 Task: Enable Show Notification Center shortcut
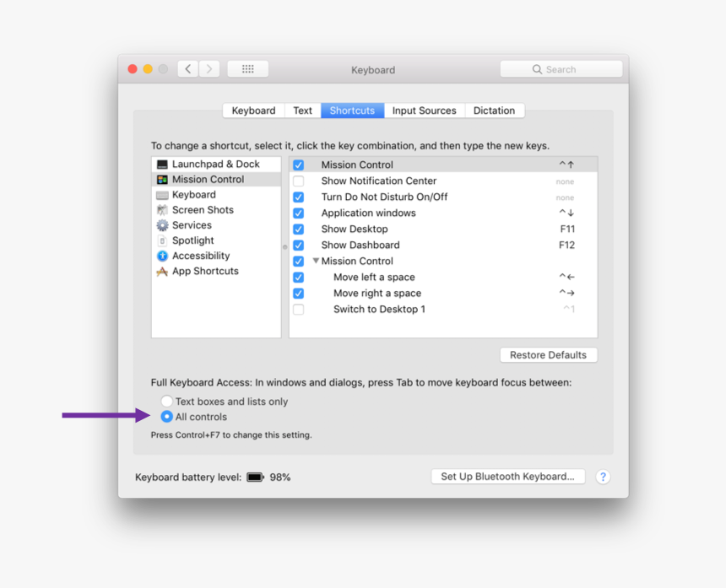pos(299,181)
